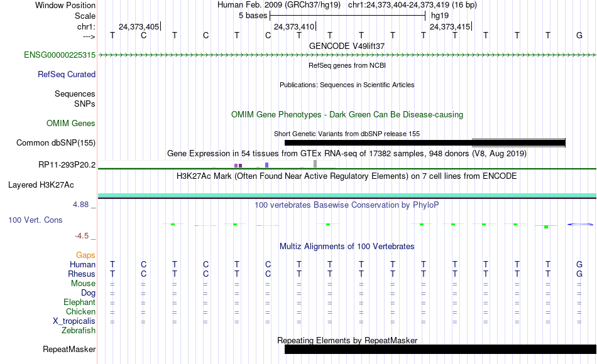Click the 100 Vert. Cons label
Screen dimensions: 597x364
click(35, 220)
